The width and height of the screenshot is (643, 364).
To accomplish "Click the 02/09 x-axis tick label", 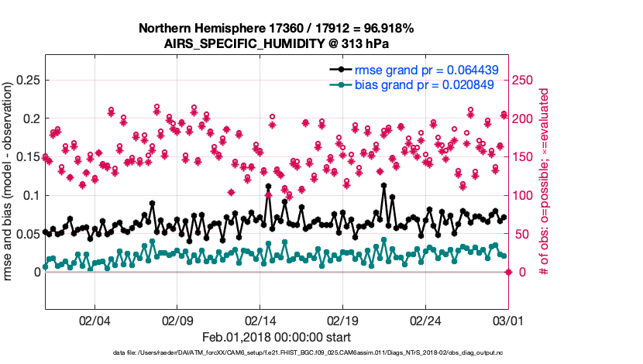I will coord(177,320).
